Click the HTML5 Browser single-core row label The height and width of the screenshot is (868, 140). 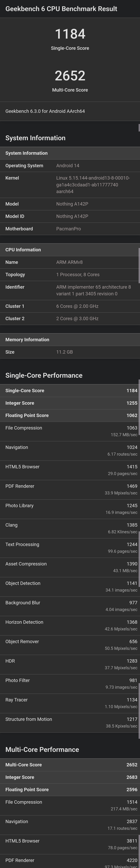pos(22,467)
